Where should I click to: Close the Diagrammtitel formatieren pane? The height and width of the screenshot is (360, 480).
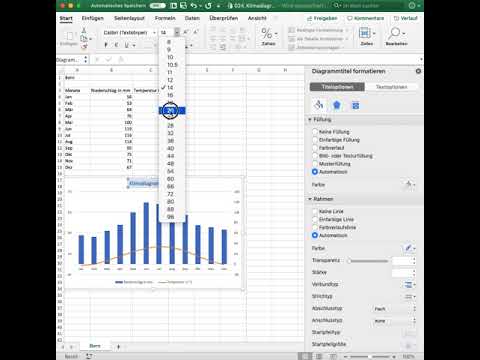[x=418, y=71]
